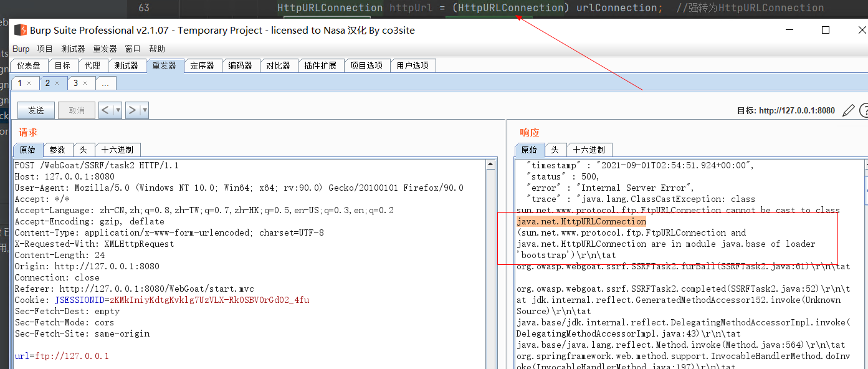
Task: Click the Origin: http://127.0.0.1:8080 header
Action: tap(87, 266)
